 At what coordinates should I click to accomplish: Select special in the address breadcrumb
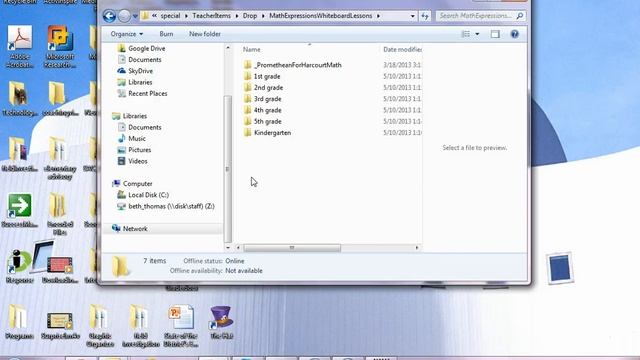(170, 16)
